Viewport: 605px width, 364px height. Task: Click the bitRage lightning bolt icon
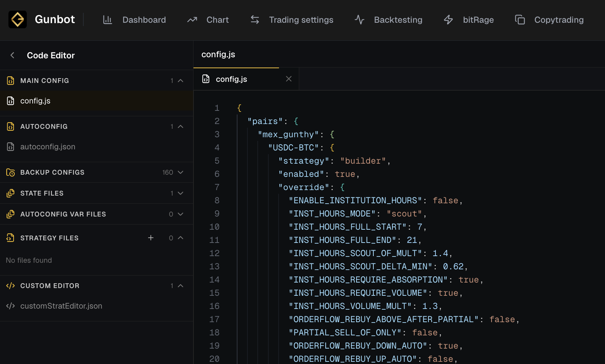[448, 20]
